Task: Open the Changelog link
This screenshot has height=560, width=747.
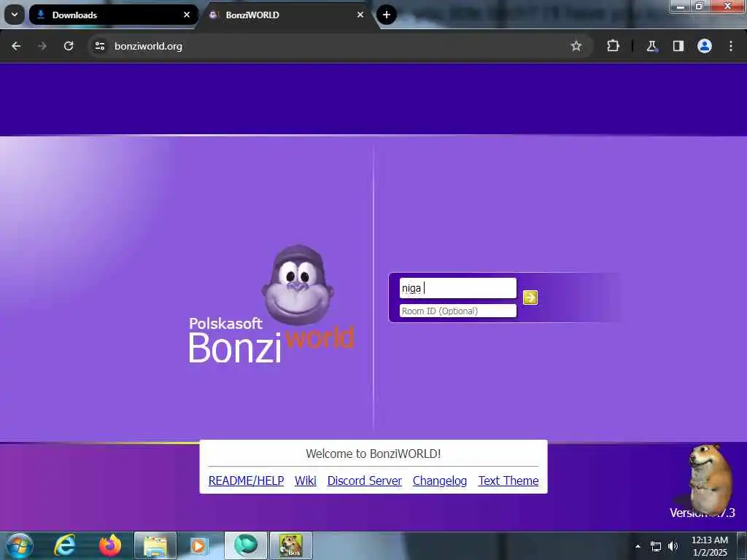Action: coord(440,481)
